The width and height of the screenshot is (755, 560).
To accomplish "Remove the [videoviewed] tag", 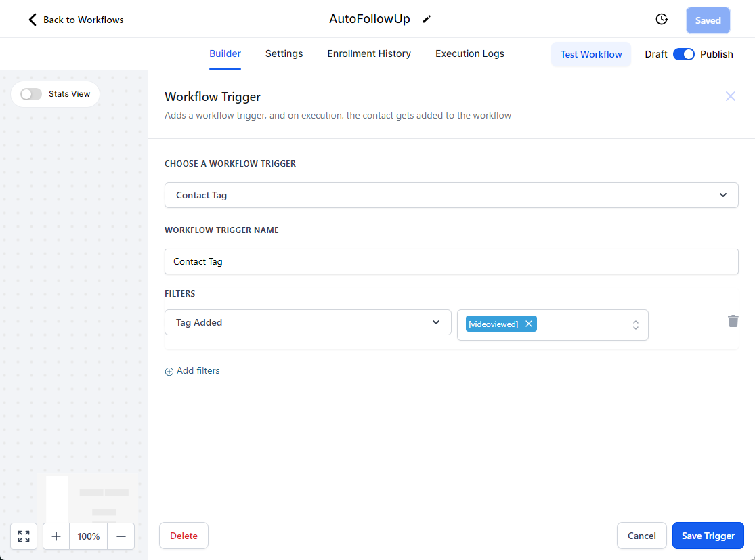I will coord(529,324).
